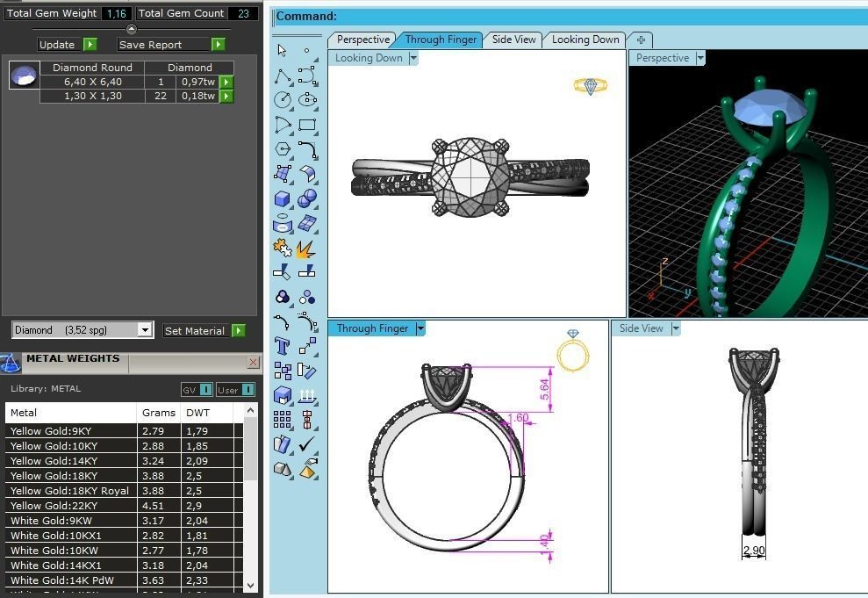The height and width of the screenshot is (598, 868).
Task: Click the Group objects tool
Action: (x=283, y=298)
